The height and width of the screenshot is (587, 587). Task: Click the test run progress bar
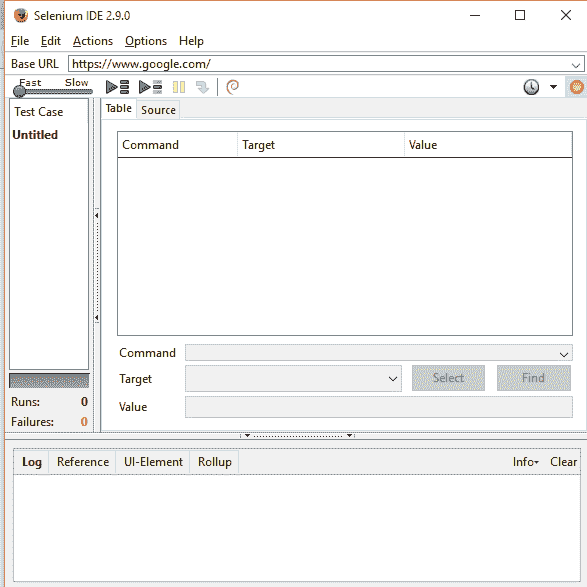(49, 381)
